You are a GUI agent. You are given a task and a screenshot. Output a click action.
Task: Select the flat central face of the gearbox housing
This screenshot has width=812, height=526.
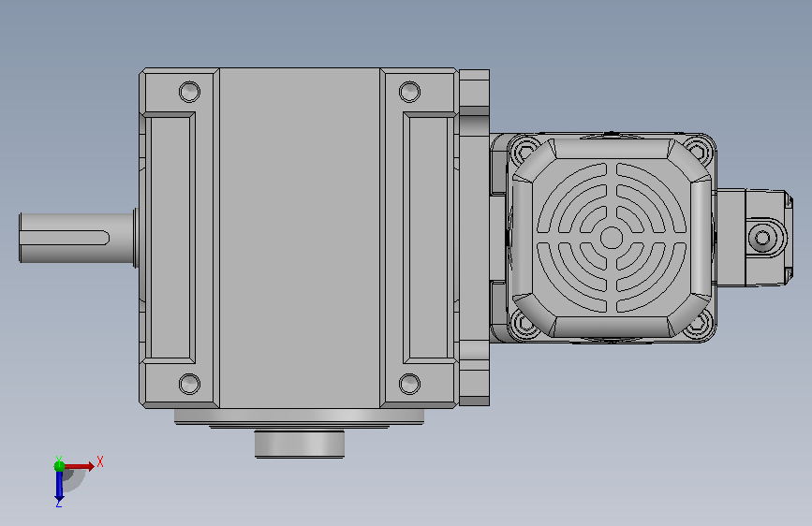[x=300, y=238]
